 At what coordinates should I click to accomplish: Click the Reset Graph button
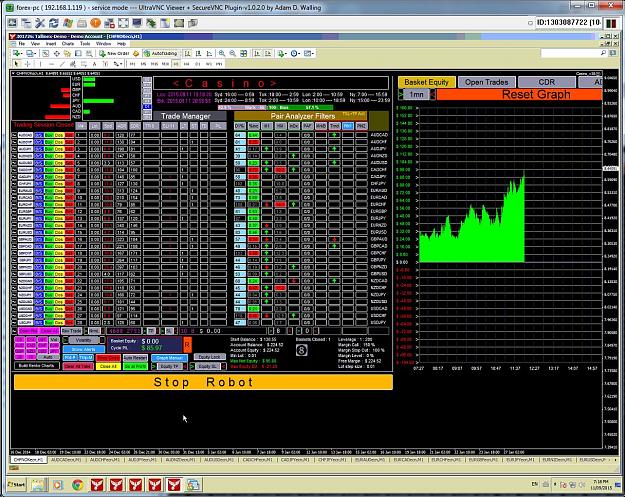pyautogui.click(x=519, y=94)
